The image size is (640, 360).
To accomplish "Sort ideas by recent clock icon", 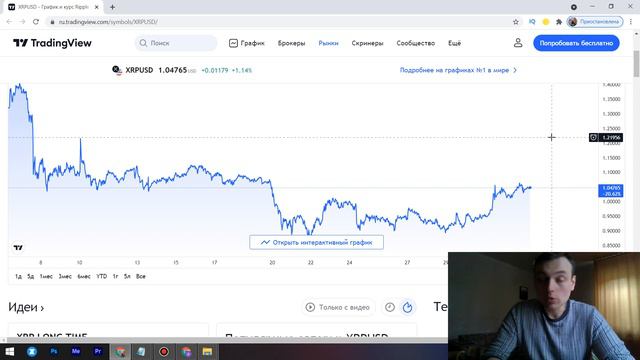I will (x=390, y=307).
